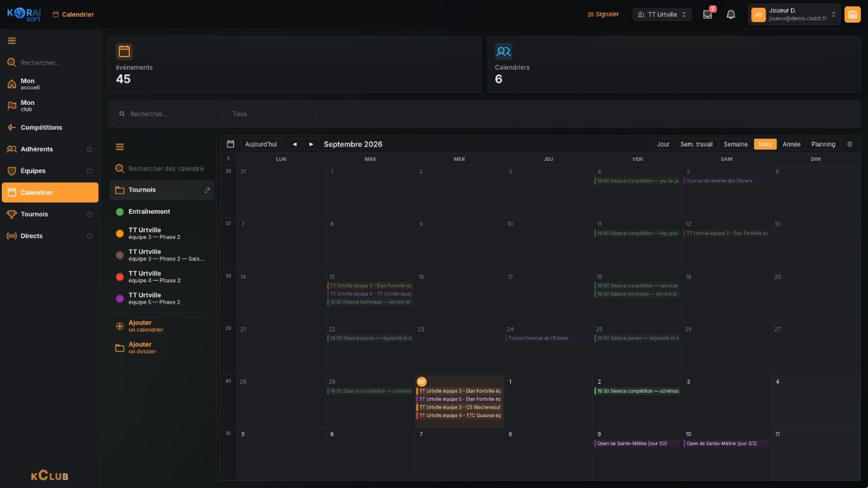Toggle the Entraînement calendar green dot
Image resolution: width=868 pixels, height=488 pixels.
(120, 212)
